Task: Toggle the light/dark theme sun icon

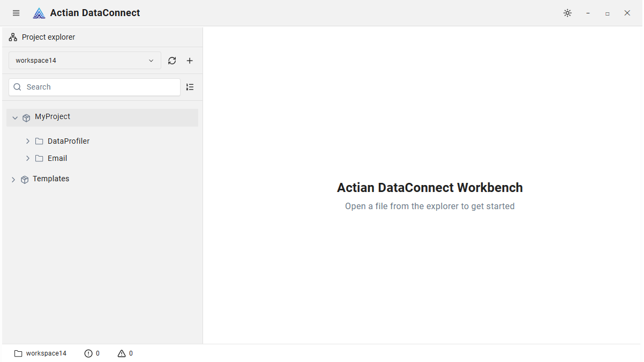Action: click(x=567, y=13)
